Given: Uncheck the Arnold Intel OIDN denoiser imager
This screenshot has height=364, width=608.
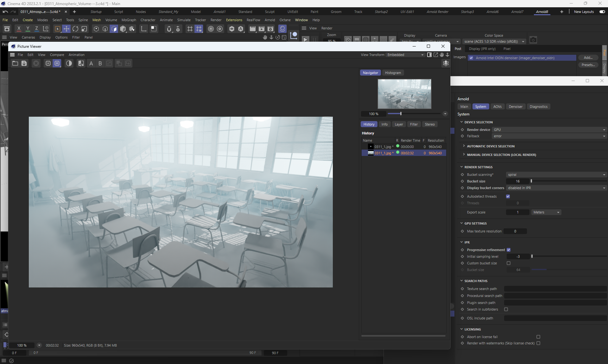Looking at the screenshot, I should click(x=471, y=58).
